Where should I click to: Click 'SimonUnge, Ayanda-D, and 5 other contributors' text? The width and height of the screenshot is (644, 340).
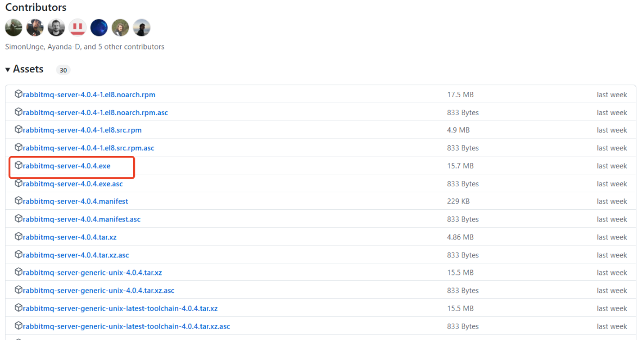pyautogui.click(x=85, y=47)
